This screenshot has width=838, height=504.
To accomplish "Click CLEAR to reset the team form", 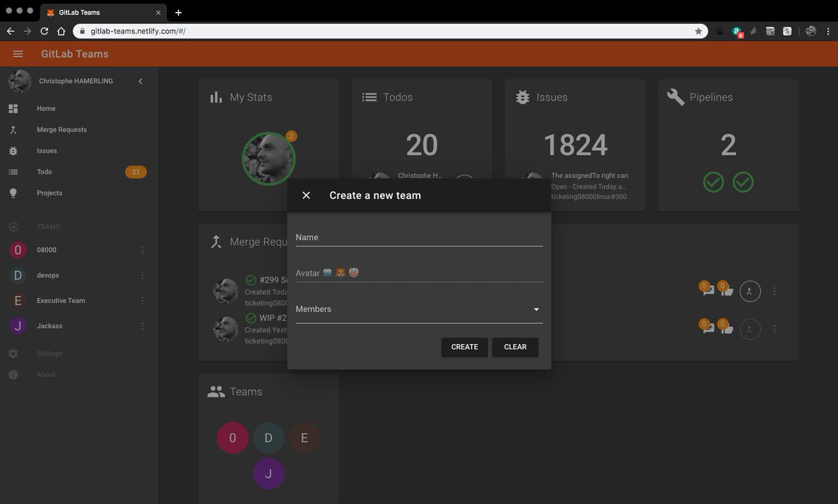I will (x=515, y=347).
